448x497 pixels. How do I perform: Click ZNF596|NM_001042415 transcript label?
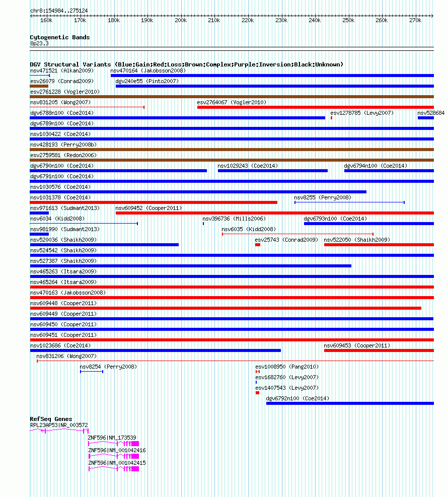pos(117,463)
